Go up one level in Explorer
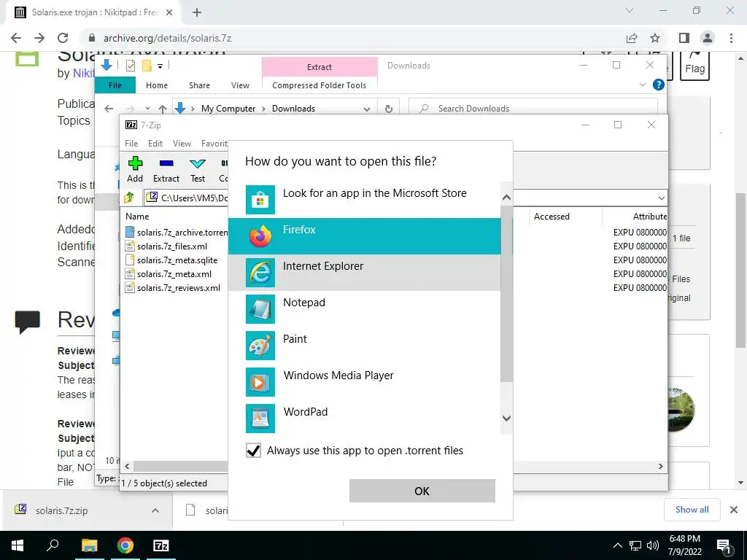The height and width of the screenshot is (560, 747). point(163,109)
